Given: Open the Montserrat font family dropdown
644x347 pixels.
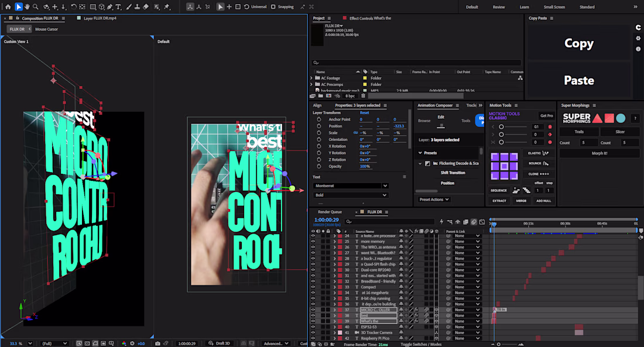Looking at the screenshot, I should tap(351, 185).
